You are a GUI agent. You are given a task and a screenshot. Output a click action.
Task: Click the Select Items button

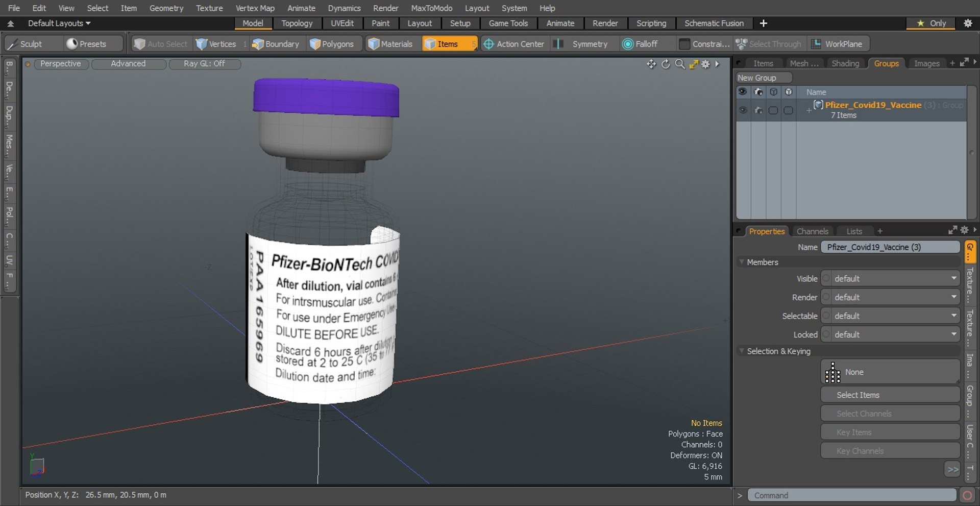(x=890, y=395)
